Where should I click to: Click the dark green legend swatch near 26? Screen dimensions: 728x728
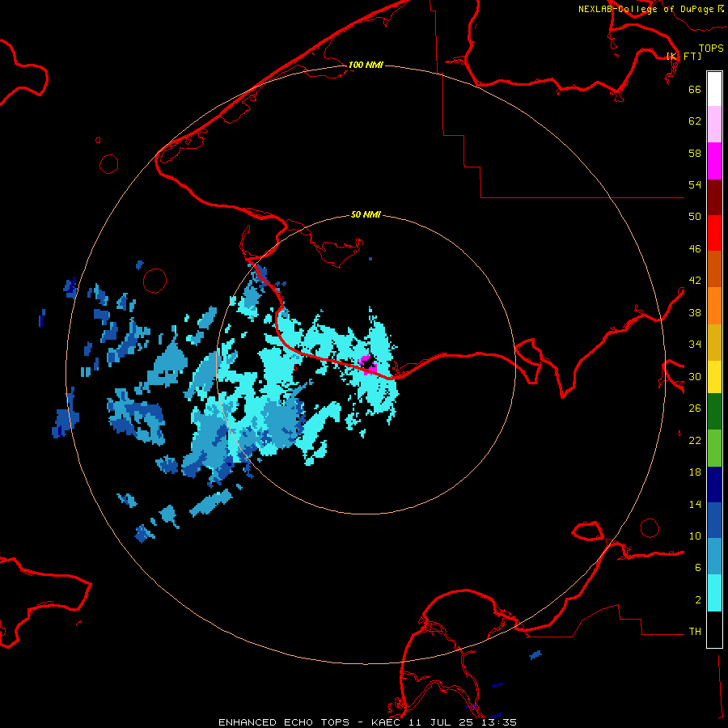pyautogui.click(x=714, y=412)
